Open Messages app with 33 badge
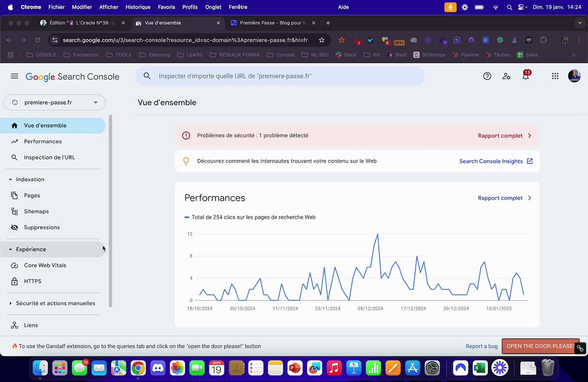588x382 pixels. [x=79, y=368]
